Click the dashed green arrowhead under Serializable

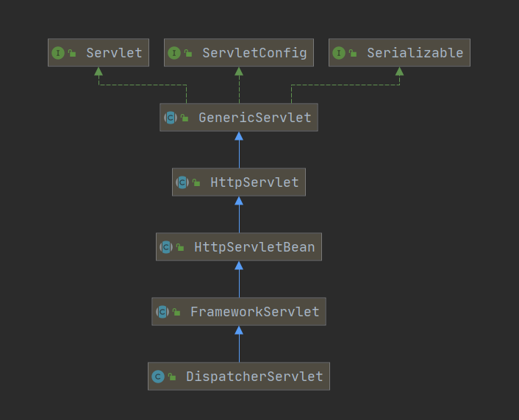pos(399,71)
